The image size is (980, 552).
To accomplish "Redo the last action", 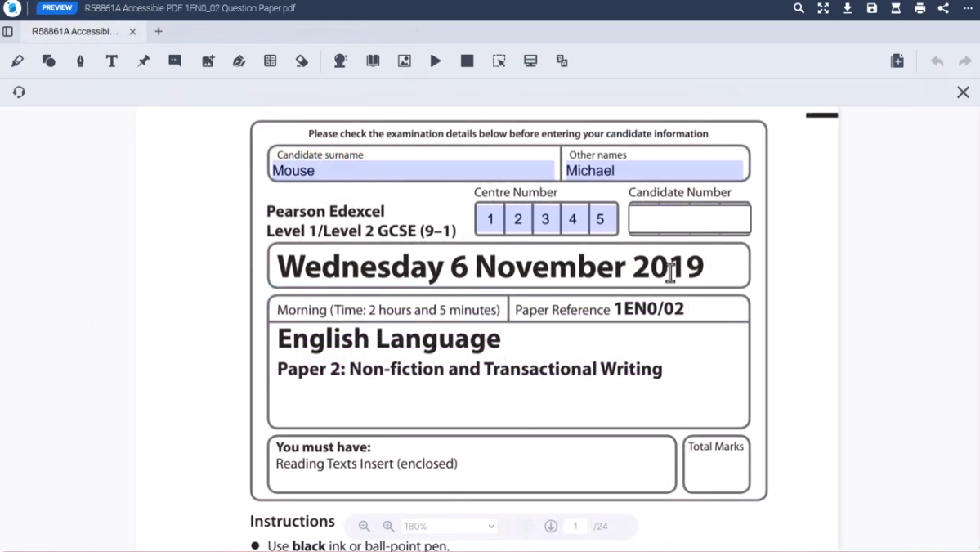I will point(965,61).
